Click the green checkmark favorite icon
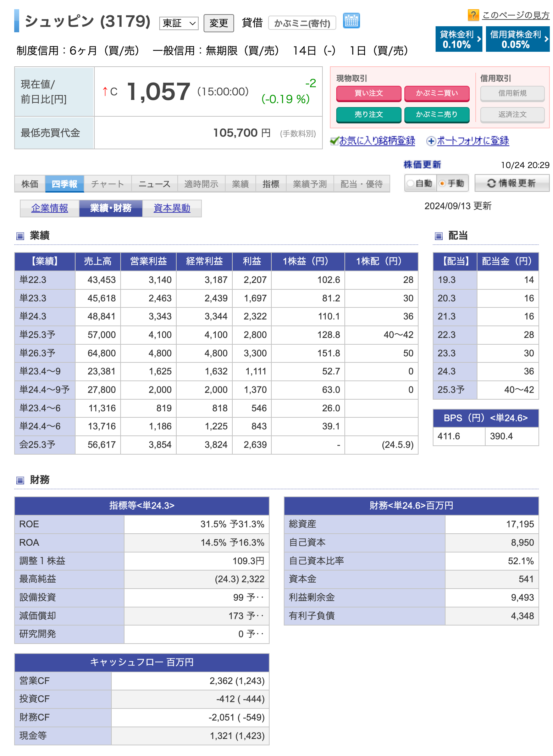 tap(334, 141)
